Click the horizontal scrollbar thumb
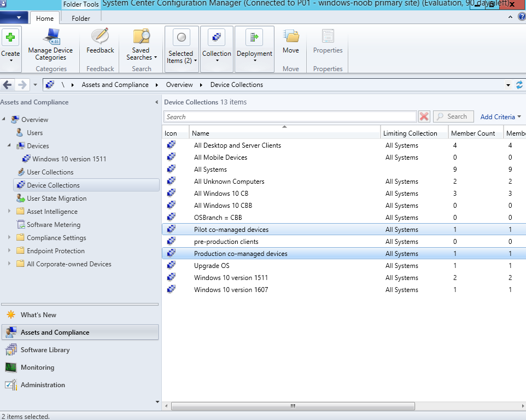The width and height of the screenshot is (526, 420). pyautogui.click(x=293, y=406)
